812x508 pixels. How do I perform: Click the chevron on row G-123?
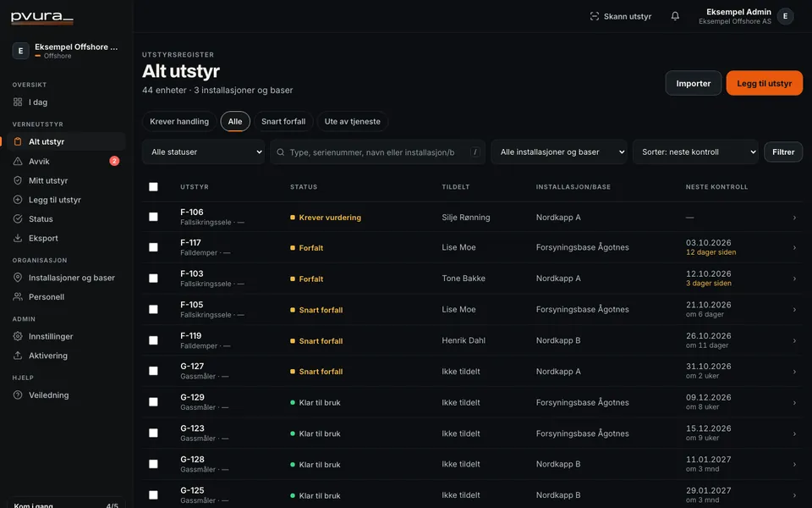tap(794, 433)
